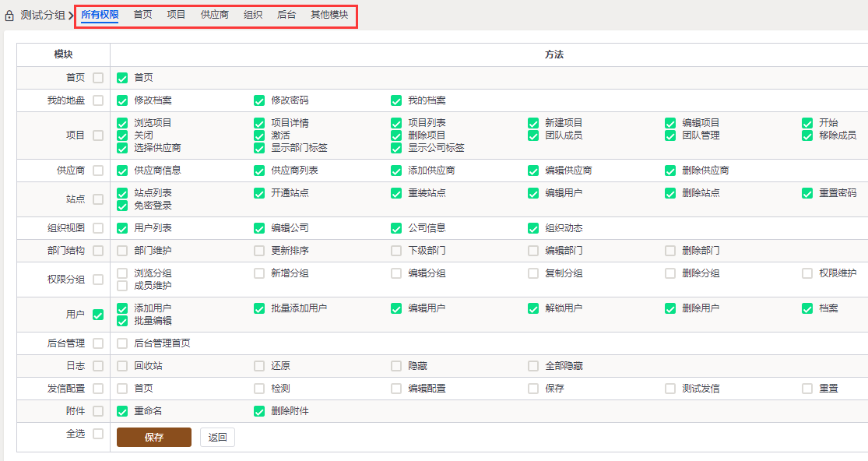Click the 保存 button
The image size is (868, 461).
(154, 437)
